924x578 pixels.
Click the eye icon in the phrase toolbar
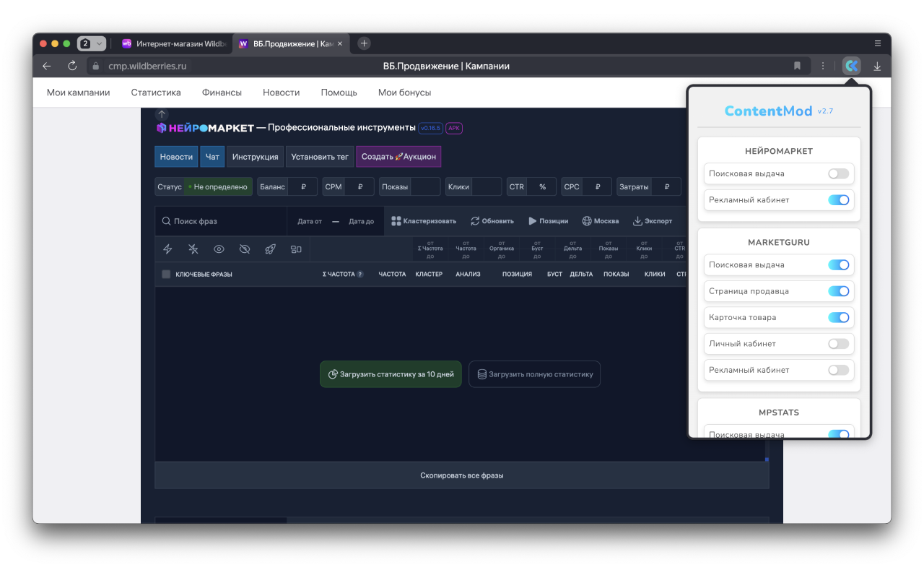point(219,249)
